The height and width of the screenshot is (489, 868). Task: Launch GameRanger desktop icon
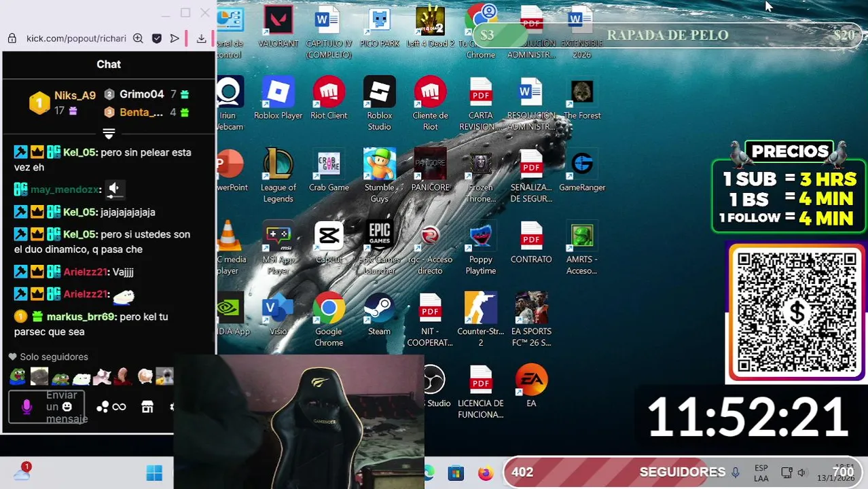coord(582,171)
